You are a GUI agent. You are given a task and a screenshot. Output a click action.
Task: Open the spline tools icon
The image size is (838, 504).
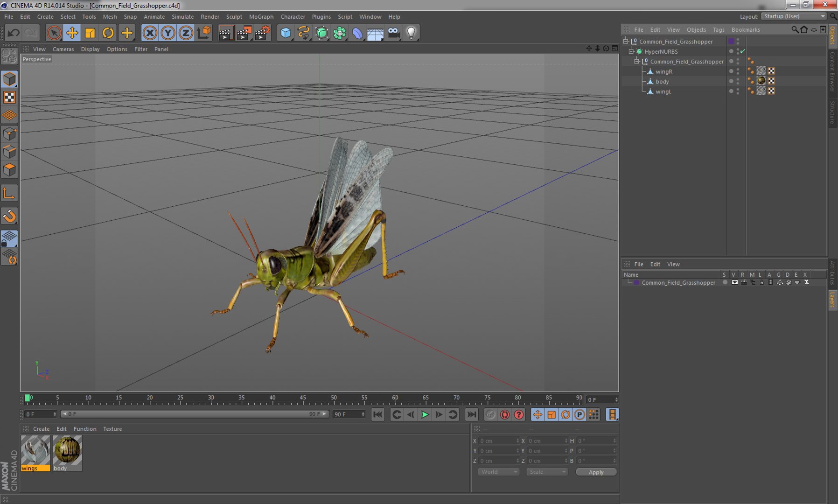pyautogui.click(x=304, y=33)
